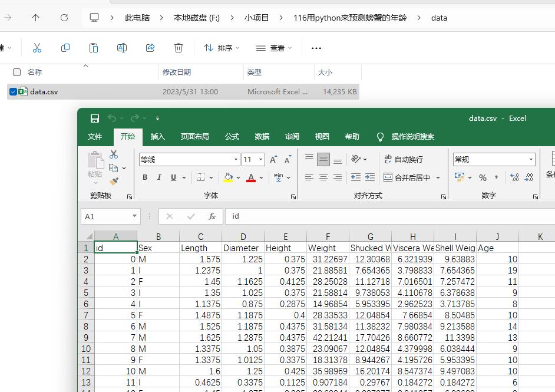Switch to the 审阅 ribbon tab
The height and width of the screenshot is (392, 555).
[292, 137]
